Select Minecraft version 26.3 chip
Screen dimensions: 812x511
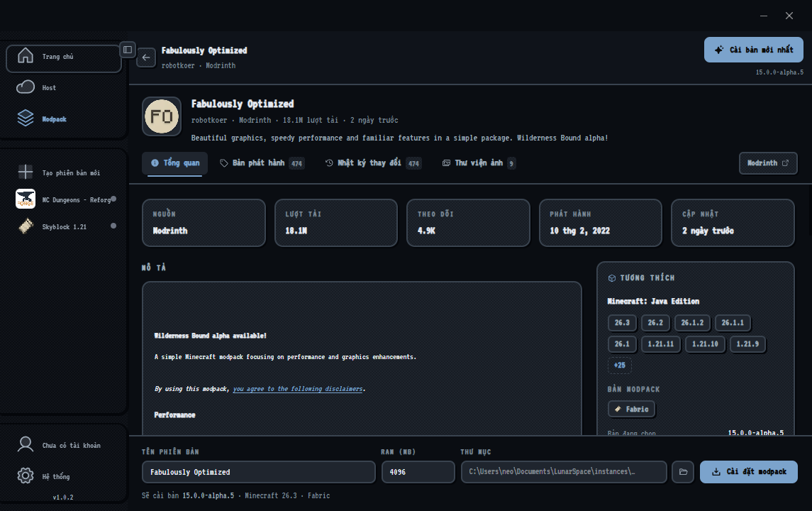point(622,322)
